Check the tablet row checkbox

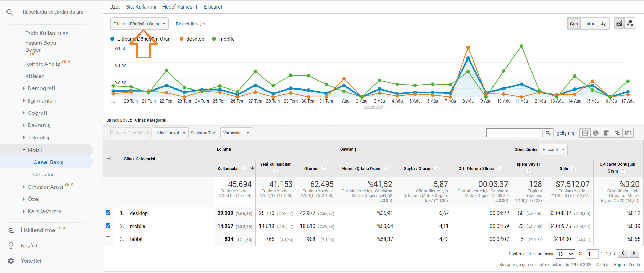[x=108, y=239]
